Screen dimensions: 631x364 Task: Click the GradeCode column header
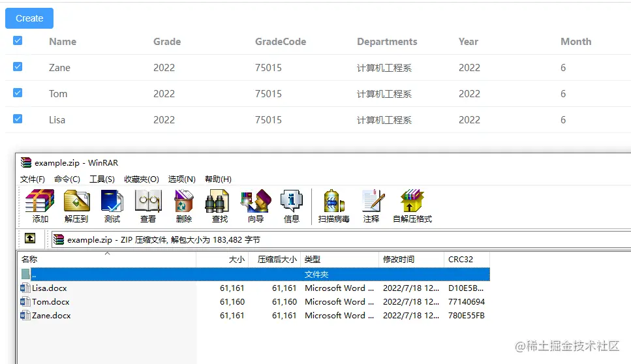coord(281,42)
